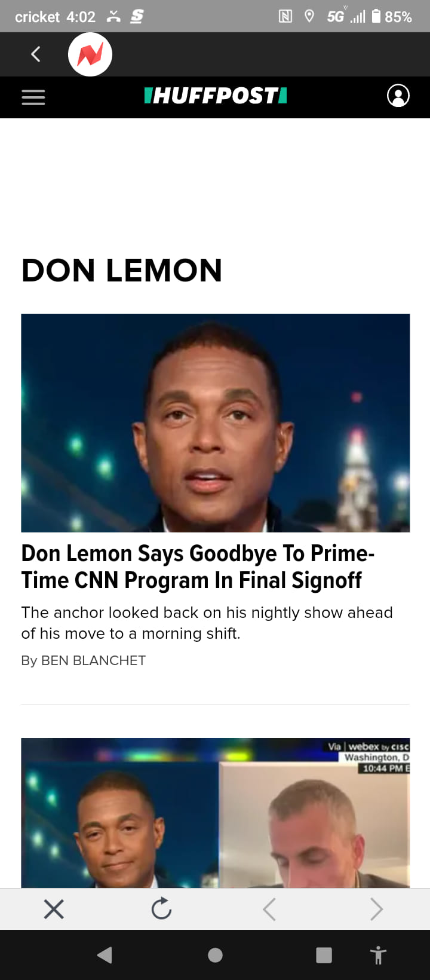Image resolution: width=430 pixels, height=980 pixels.
Task: Open the HUFFPOST logo homepage link
Action: (216, 96)
